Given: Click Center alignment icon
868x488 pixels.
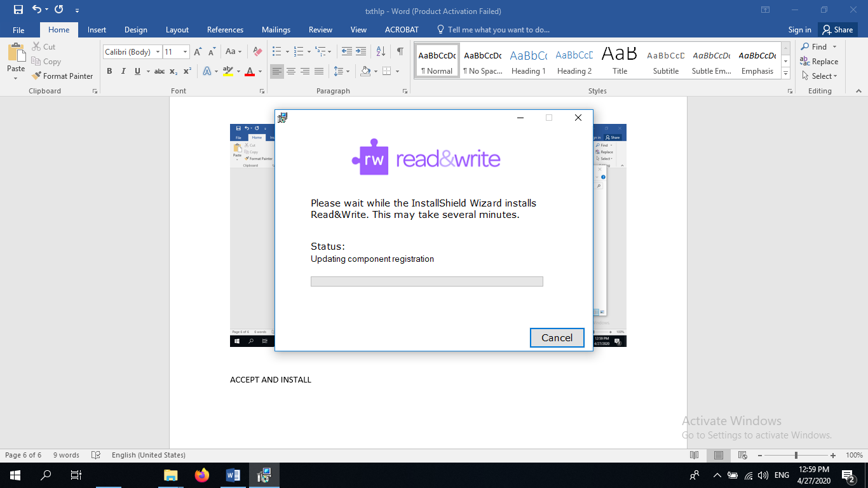Looking at the screenshot, I should tap(291, 71).
